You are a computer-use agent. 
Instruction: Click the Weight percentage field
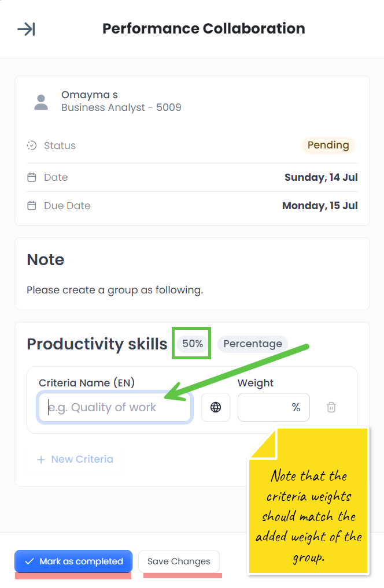pos(274,407)
